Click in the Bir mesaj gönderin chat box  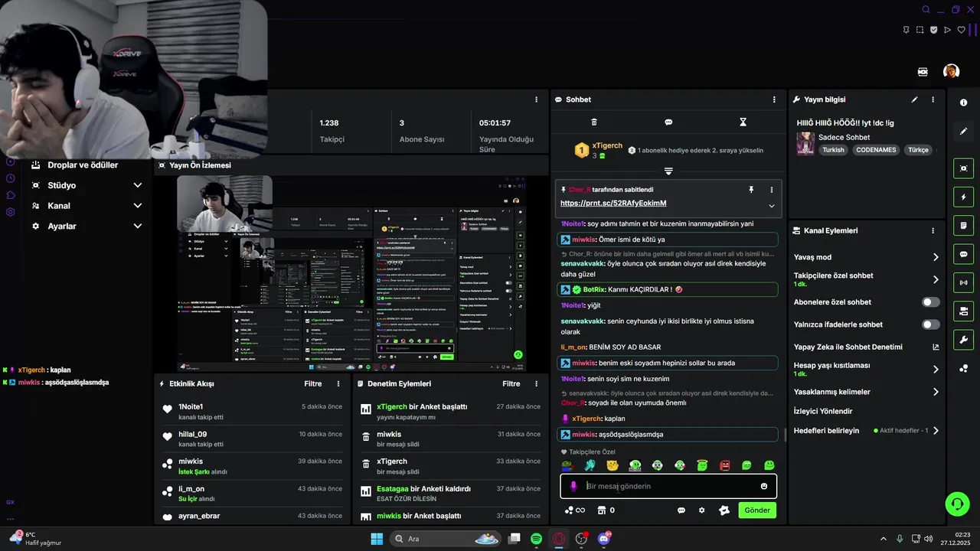point(668,486)
